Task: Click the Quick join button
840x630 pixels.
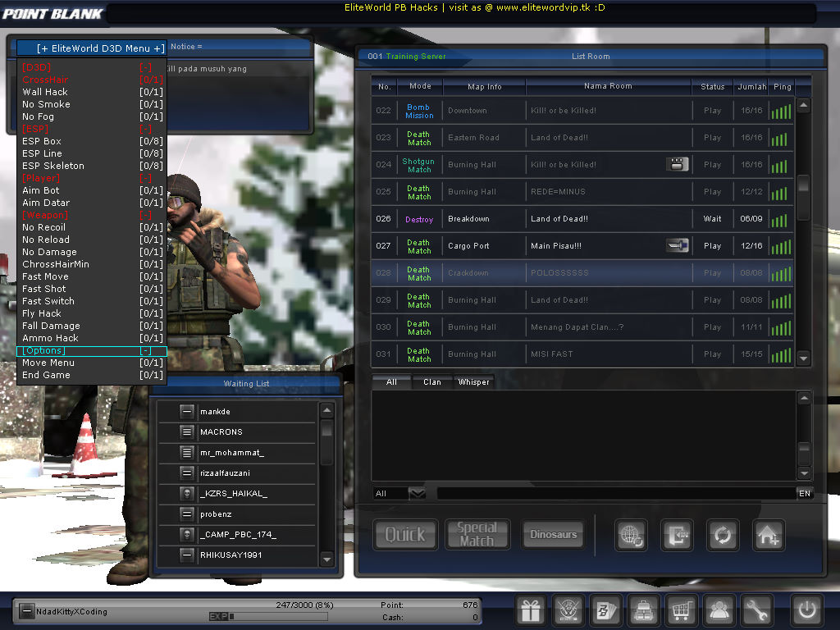Action: (405, 534)
